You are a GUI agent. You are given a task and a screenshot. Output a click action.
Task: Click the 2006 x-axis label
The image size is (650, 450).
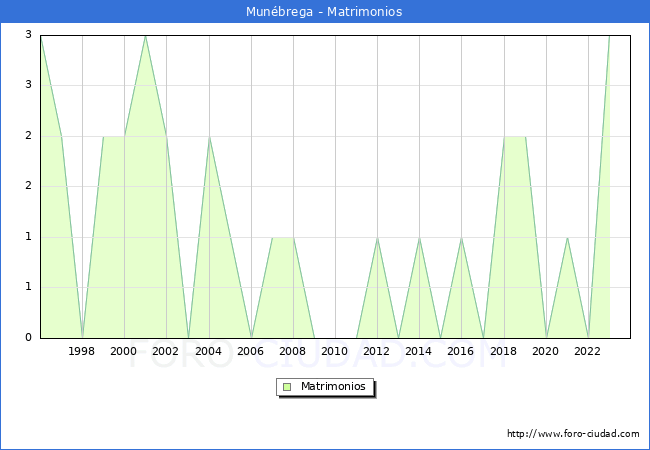point(250,351)
